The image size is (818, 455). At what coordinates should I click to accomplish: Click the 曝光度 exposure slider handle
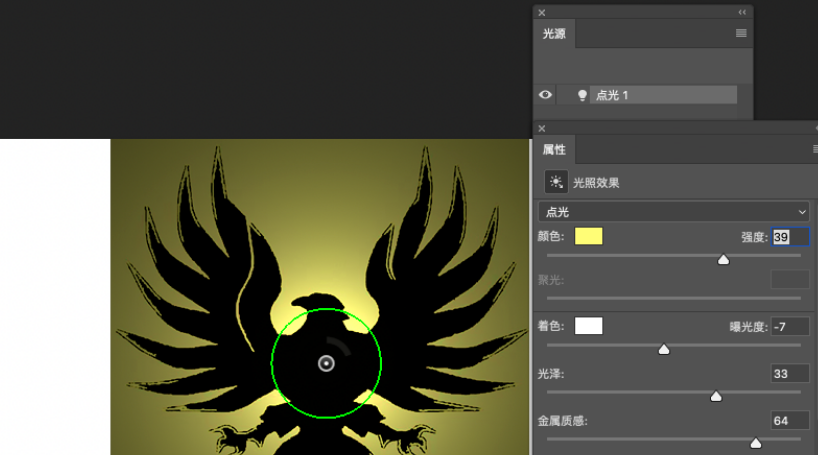pos(664,349)
